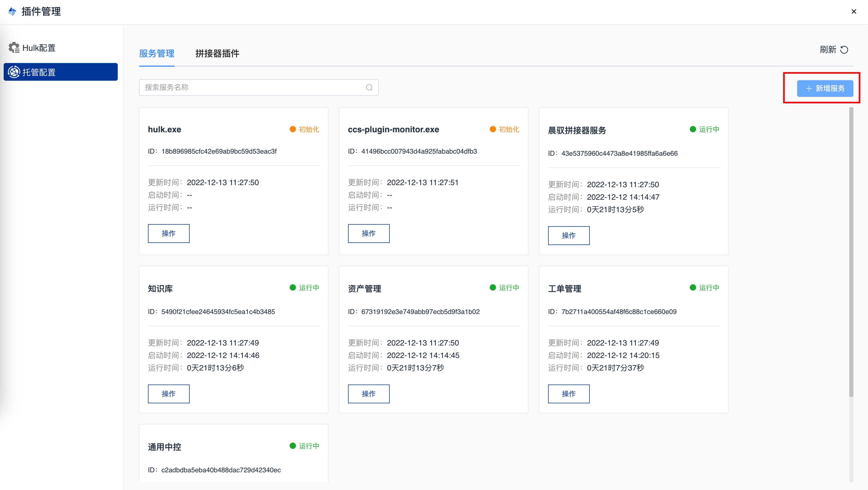This screenshot has width=868, height=490.
Task: Click runtime 0天21时13分6秒
Action: [x=215, y=368]
